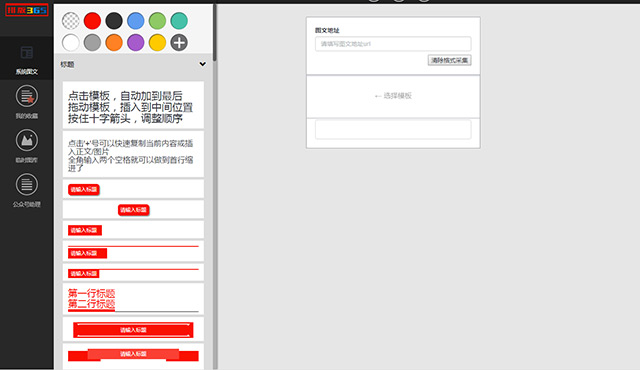This screenshot has height=370, width=640.
Task: Click the empty box below 选择模板 area
Action: 393,129
